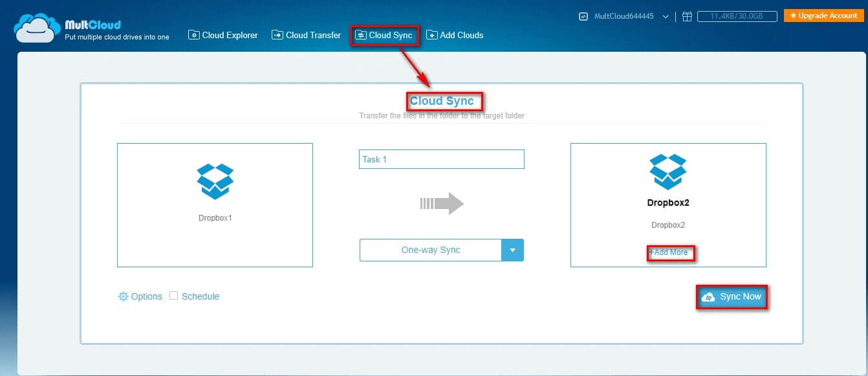Expand MultCloud644445 account dropdown
The width and height of the screenshot is (868, 376).
[x=666, y=17]
